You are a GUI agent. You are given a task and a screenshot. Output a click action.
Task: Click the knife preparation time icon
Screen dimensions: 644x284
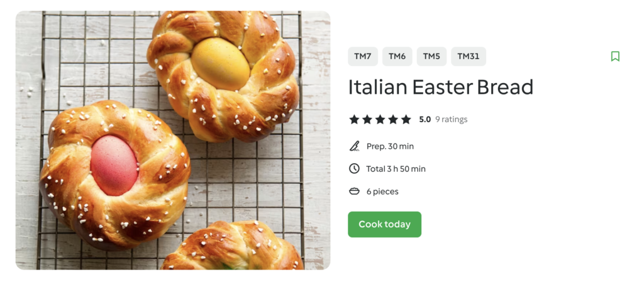(354, 146)
